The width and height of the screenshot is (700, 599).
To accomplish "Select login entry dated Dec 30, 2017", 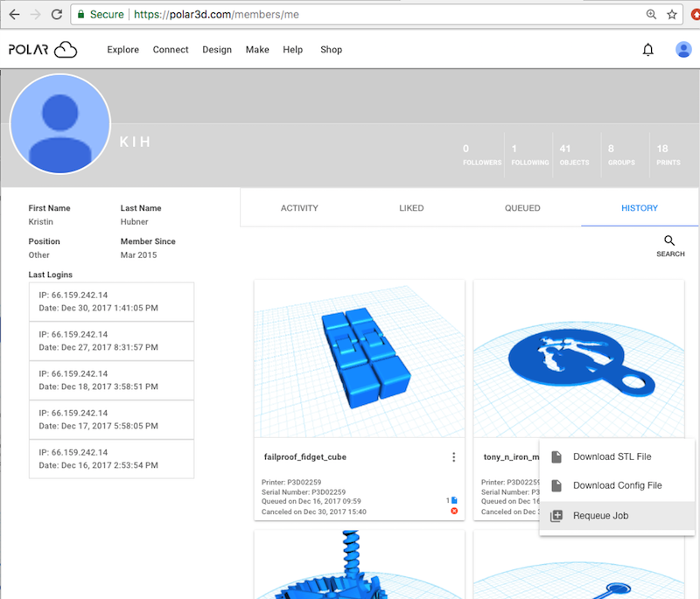I will click(112, 302).
